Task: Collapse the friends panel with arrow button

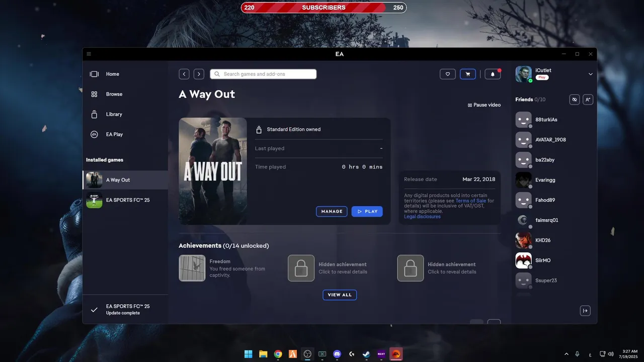Action: [585, 311]
